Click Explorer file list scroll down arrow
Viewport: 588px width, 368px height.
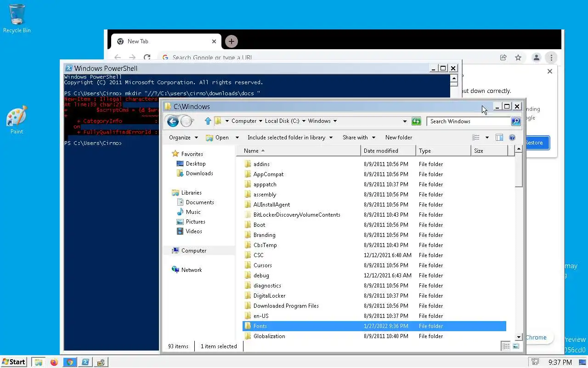pos(519,337)
